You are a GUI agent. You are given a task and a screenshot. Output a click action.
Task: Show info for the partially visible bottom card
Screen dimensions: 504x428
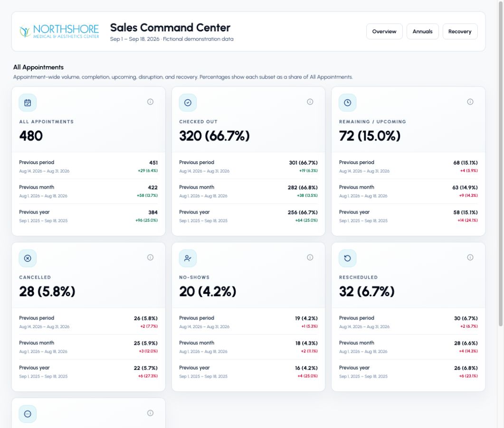coord(150,413)
